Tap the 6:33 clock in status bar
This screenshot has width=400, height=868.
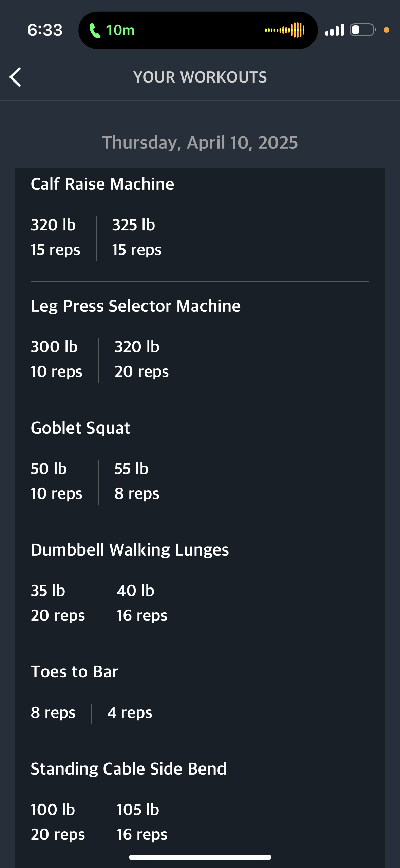45,30
